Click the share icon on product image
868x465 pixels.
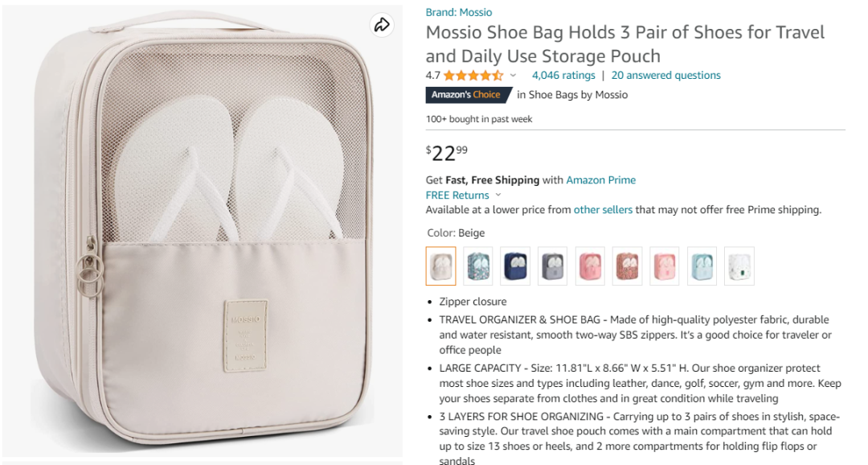(382, 25)
